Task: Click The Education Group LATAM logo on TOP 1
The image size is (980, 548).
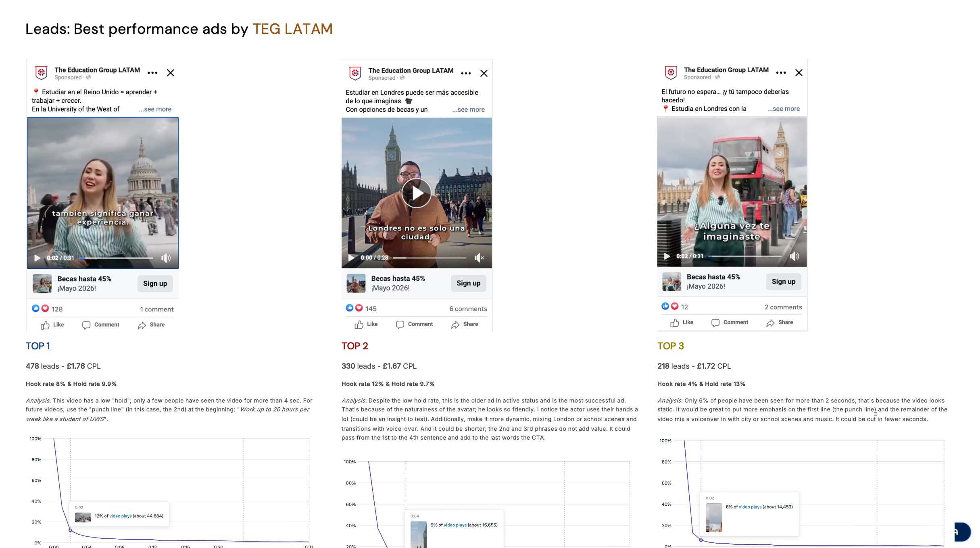Action: coord(41,73)
